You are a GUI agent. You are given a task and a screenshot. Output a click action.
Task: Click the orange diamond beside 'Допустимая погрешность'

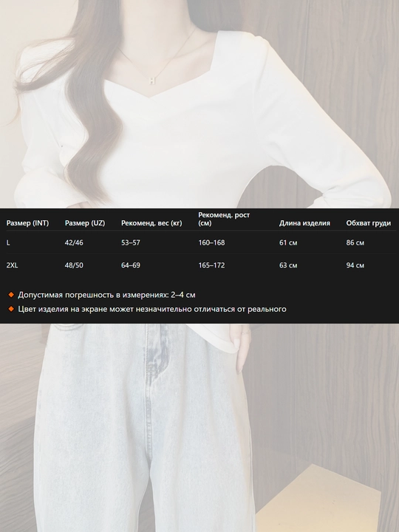[x=11, y=295]
